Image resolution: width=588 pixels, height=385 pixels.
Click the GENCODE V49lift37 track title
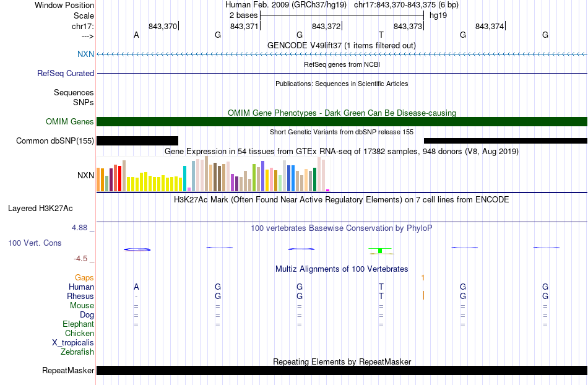pos(342,46)
